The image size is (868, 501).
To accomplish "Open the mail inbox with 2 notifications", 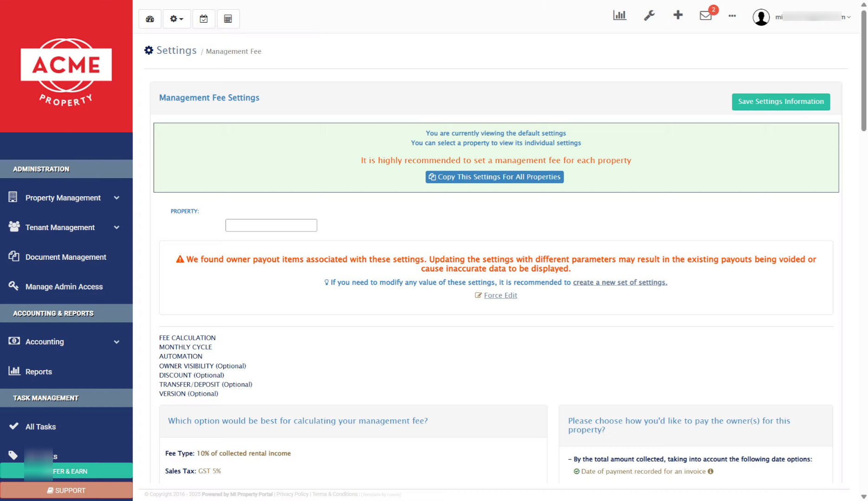I will click(x=706, y=15).
